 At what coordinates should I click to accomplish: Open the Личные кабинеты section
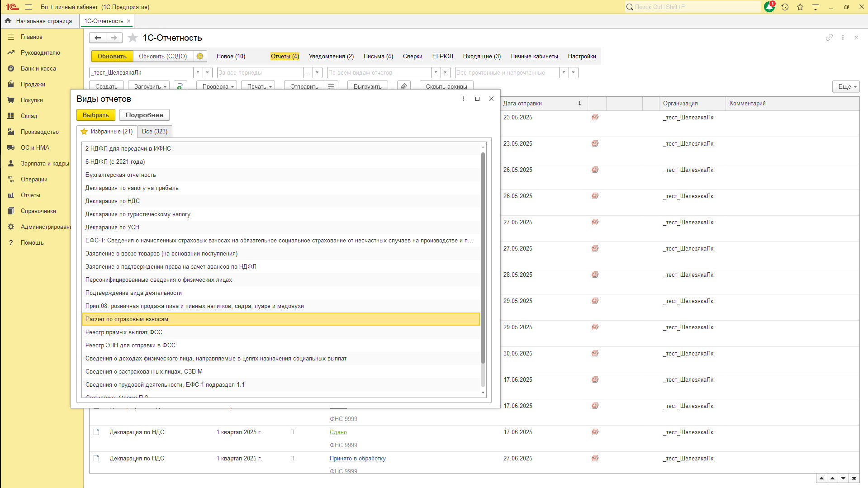pos(534,56)
